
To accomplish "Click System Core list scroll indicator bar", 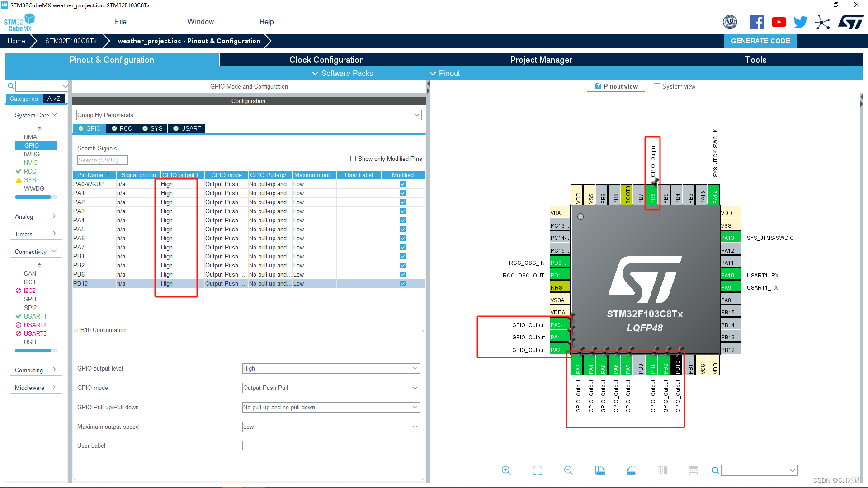I will pos(36,197).
